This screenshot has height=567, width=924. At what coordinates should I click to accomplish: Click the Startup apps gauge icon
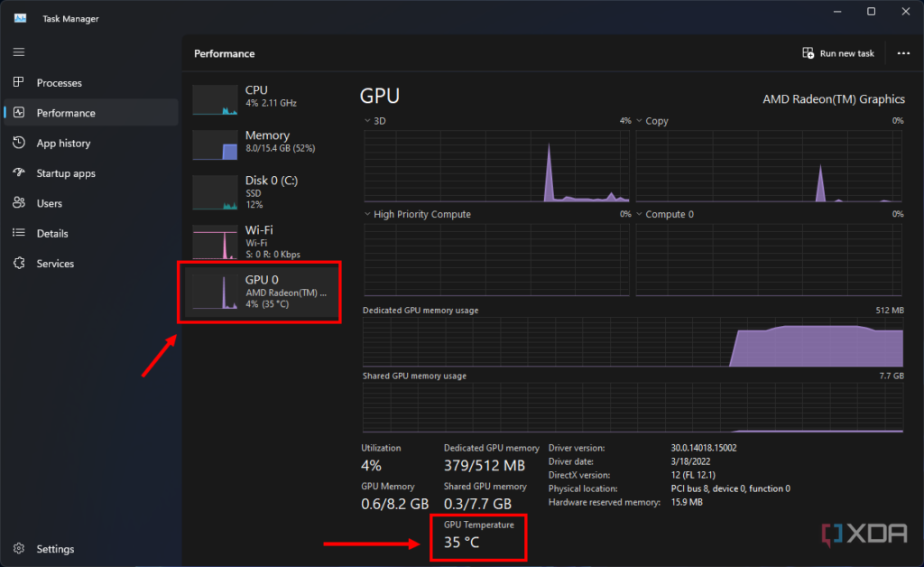(x=19, y=172)
